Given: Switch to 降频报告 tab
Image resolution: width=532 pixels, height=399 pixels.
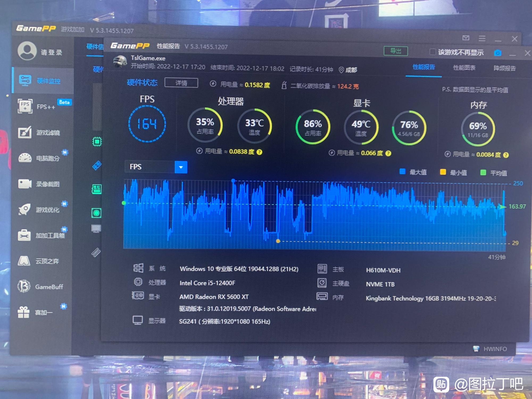Looking at the screenshot, I should pyautogui.click(x=505, y=68).
